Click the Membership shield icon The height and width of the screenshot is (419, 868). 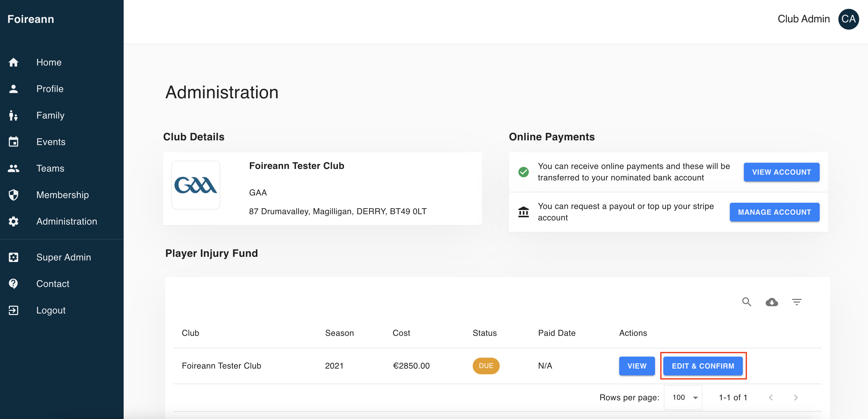click(x=14, y=195)
